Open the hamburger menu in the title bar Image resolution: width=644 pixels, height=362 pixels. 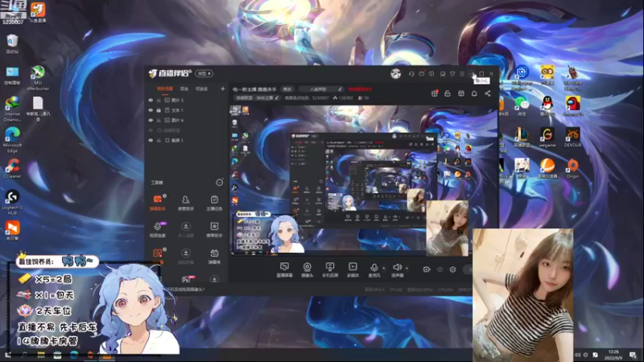tap(462, 73)
